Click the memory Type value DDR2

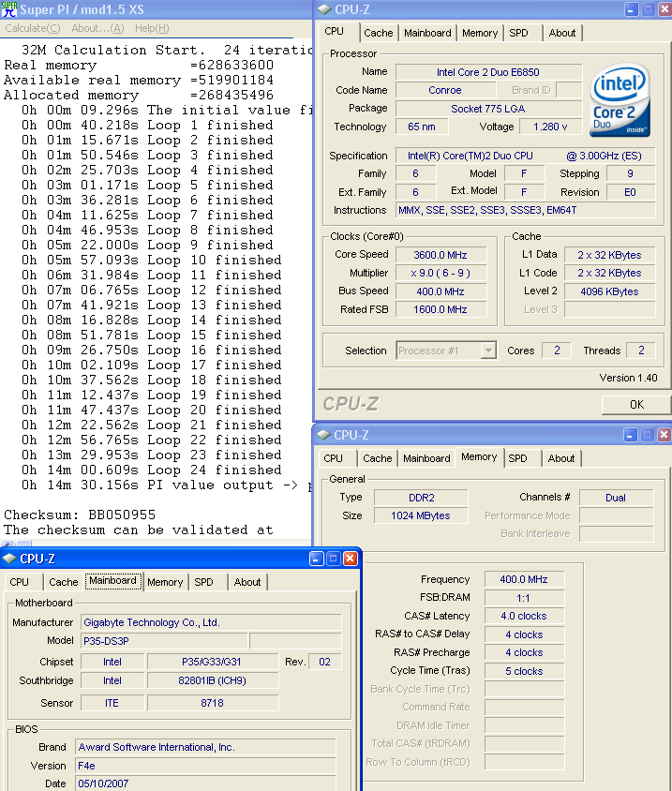pos(421,498)
